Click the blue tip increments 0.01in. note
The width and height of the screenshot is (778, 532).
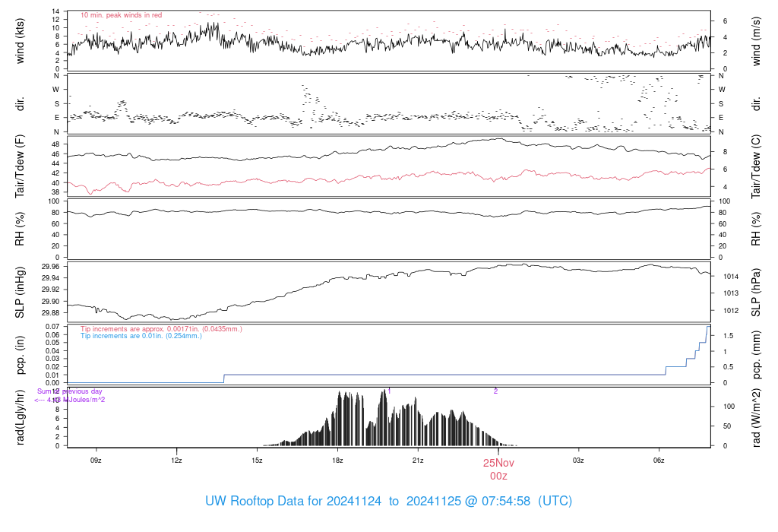tap(141, 335)
